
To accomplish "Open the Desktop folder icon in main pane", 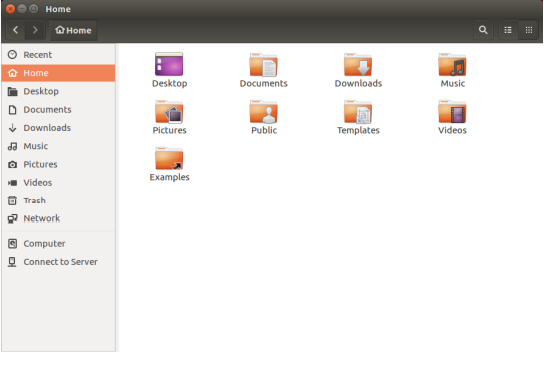I will [169, 64].
